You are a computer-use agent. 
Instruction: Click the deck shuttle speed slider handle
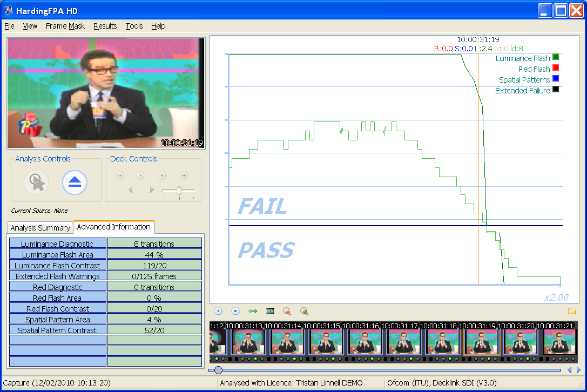point(179,191)
